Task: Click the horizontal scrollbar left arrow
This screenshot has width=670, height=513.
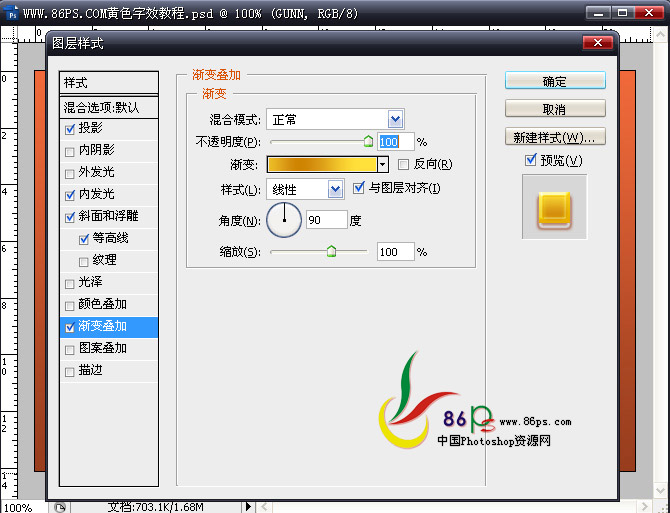Action: point(264,507)
